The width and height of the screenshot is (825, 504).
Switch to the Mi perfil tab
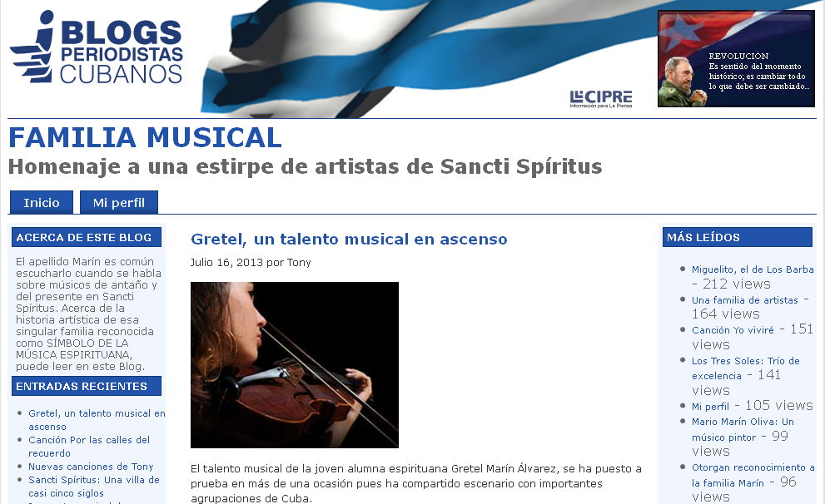119,202
